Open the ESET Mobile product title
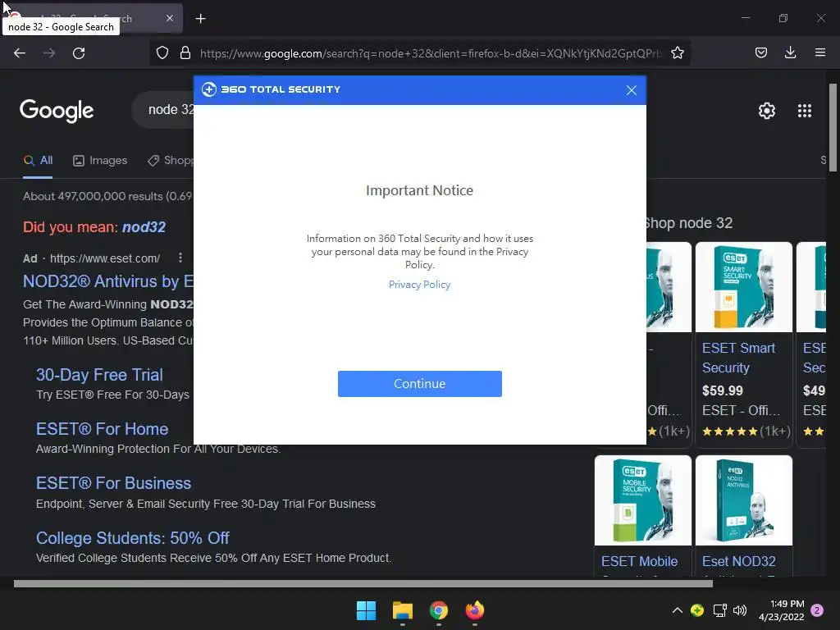The image size is (840, 630). coord(639,561)
